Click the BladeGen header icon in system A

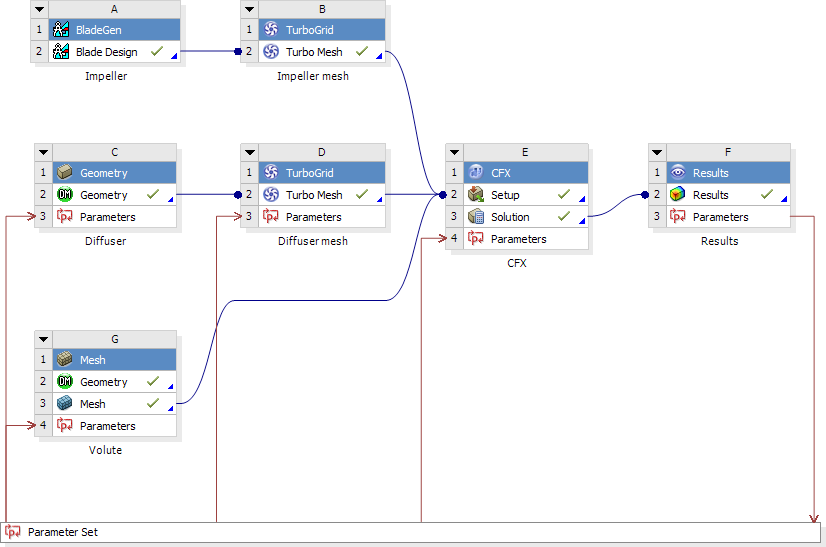point(61,30)
